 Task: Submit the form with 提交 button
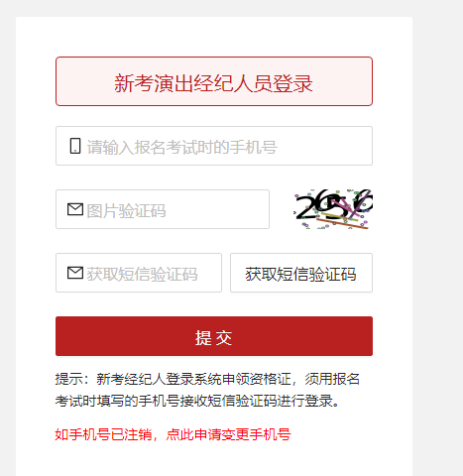point(214,336)
